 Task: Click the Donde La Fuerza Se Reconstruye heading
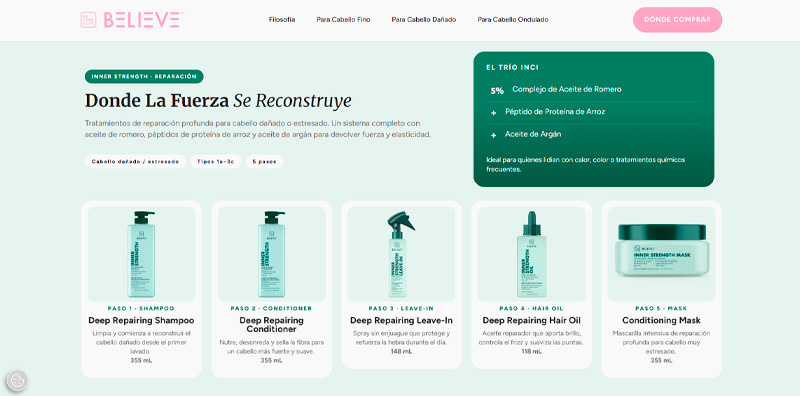[218, 101]
